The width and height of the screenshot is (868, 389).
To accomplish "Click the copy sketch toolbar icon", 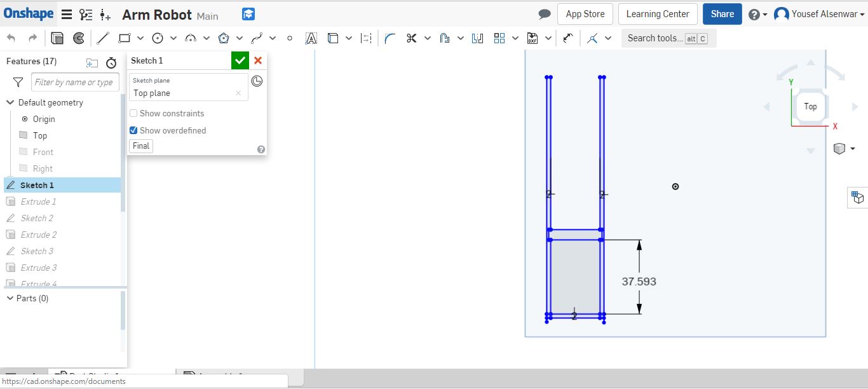I will click(x=57, y=38).
